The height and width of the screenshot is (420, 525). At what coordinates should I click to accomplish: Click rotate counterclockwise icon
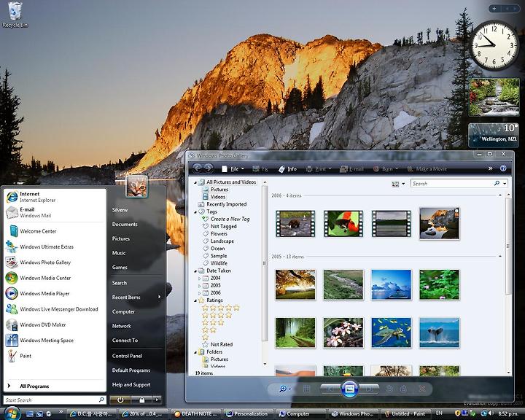[389, 389]
